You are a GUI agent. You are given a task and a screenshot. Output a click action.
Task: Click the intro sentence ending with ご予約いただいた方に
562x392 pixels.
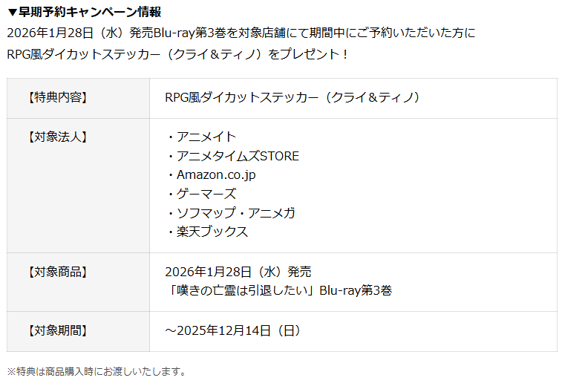coord(240,33)
